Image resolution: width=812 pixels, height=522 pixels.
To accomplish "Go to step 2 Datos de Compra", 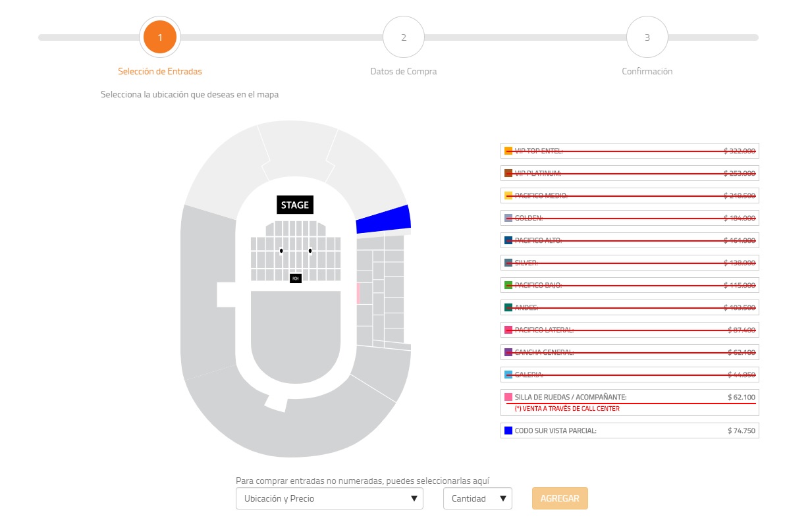I will (x=404, y=38).
